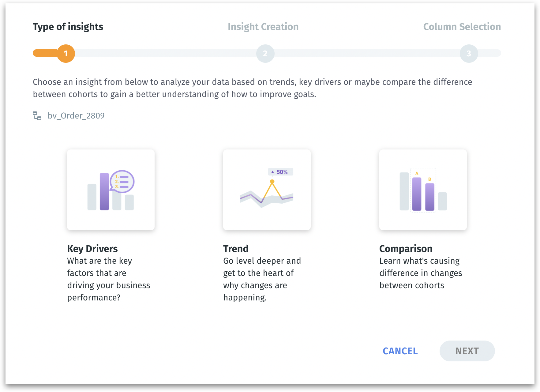Image resolution: width=540 pixels, height=392 pixels.
Task: Switch to the Insight Creation step heading
Action: point(263,27)
